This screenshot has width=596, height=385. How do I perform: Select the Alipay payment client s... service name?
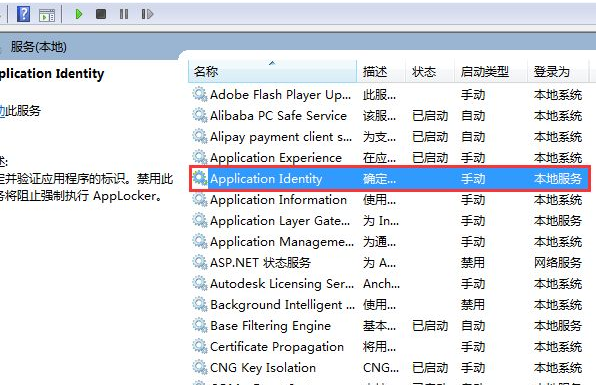pyautogui.click(x=281, y=137)
